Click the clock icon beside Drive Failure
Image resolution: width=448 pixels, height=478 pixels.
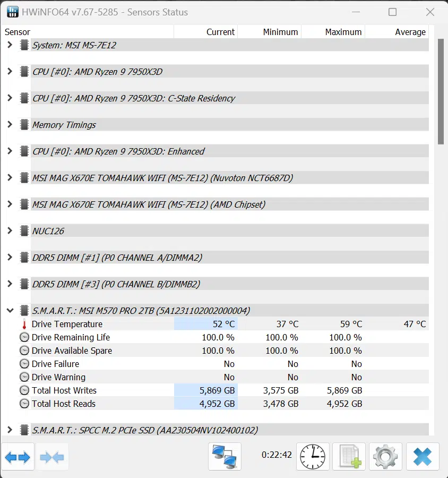click(24, 364)
